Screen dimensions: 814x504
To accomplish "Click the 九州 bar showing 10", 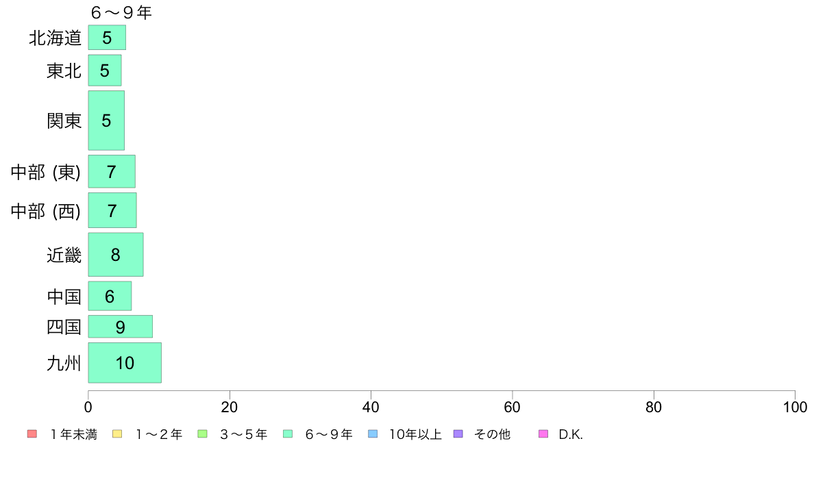I will coord(125,363).
